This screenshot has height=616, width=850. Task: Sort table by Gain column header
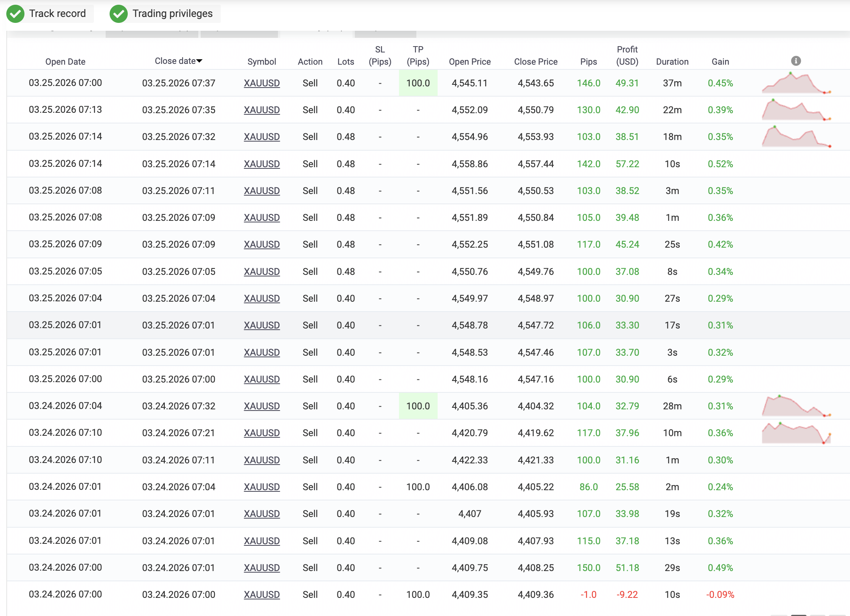pos(720,62)
